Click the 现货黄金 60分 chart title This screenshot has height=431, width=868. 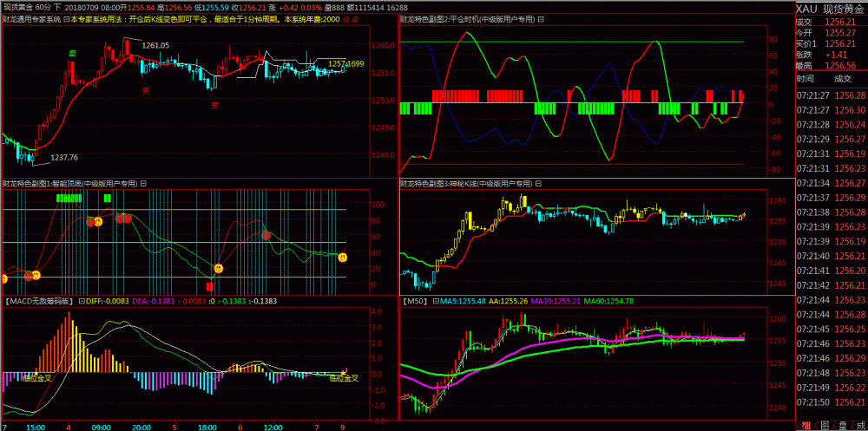pos(29,8)
